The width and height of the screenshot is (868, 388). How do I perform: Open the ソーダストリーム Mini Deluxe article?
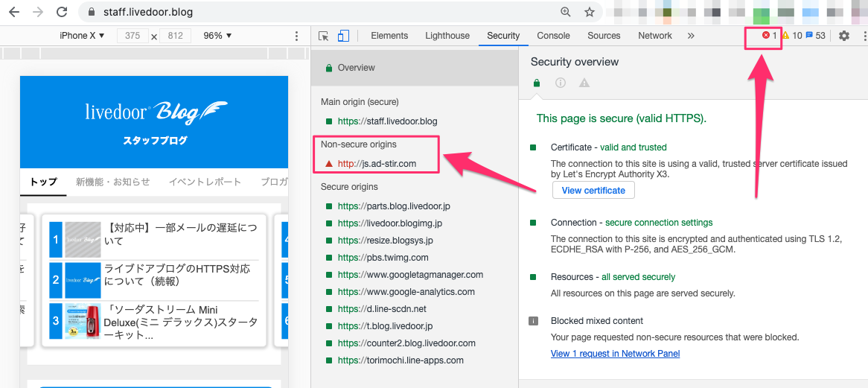coord(180,322)
